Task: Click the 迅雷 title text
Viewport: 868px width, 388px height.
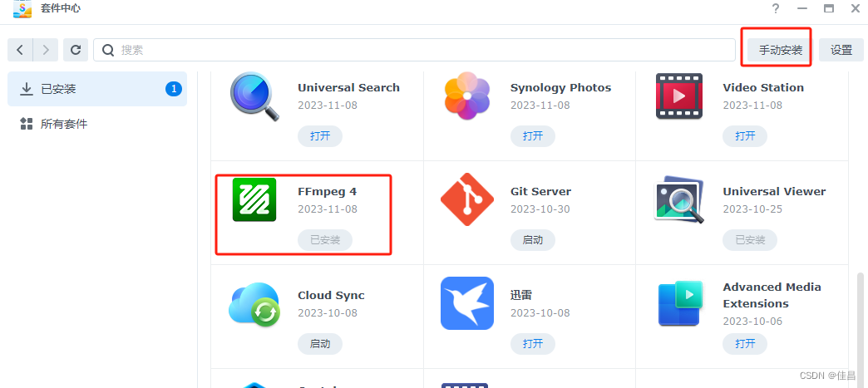Action: pyautogui.click(x=521, y=295)
